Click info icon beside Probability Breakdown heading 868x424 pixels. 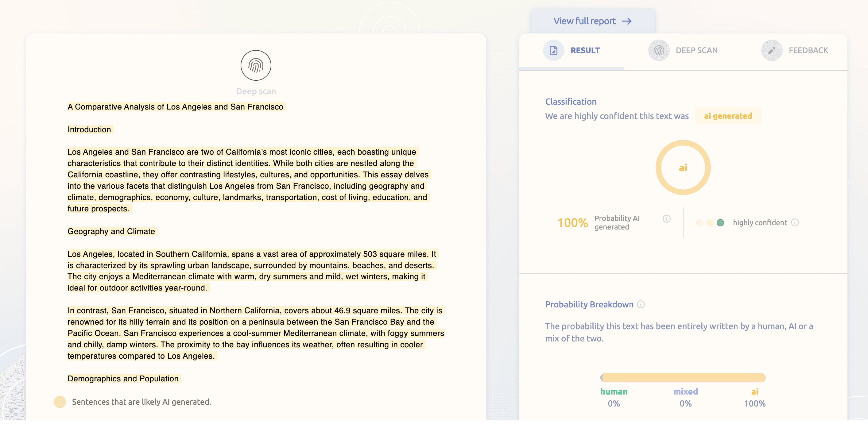641,304
